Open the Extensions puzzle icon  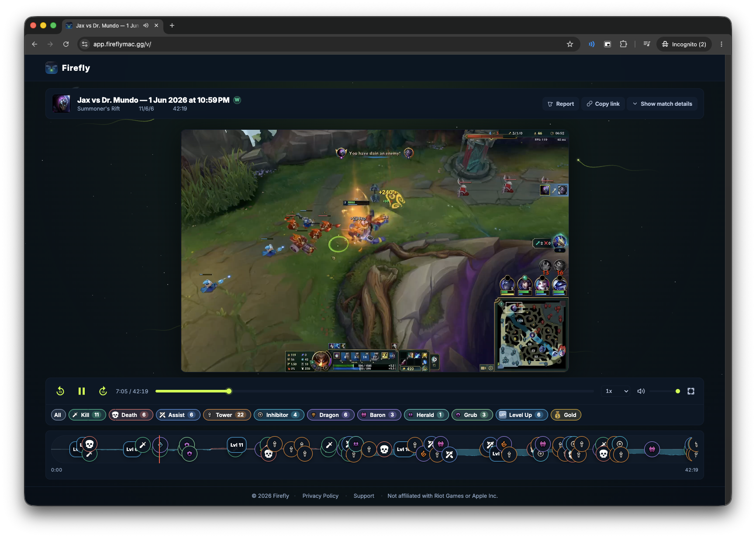(x=623, y=44)
